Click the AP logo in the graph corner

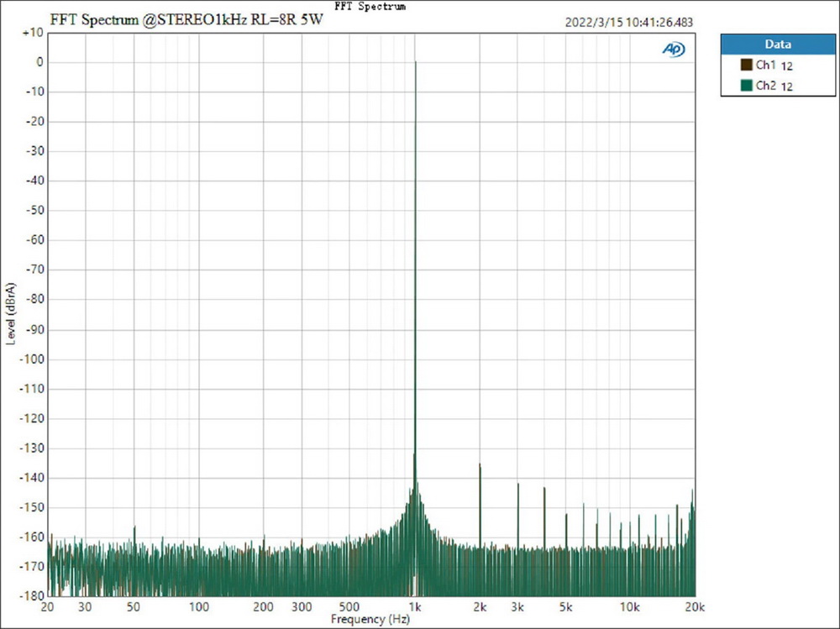(x=674, y=50)
